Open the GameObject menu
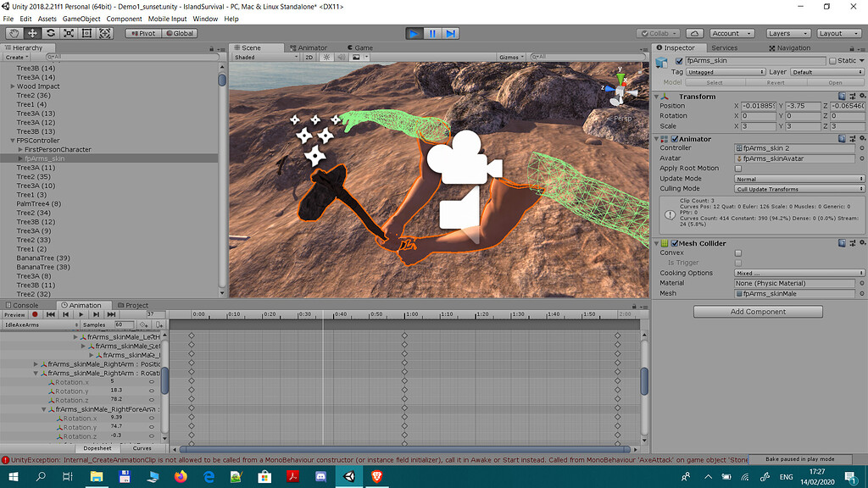868x488 pixels. (x=81, y=19)
